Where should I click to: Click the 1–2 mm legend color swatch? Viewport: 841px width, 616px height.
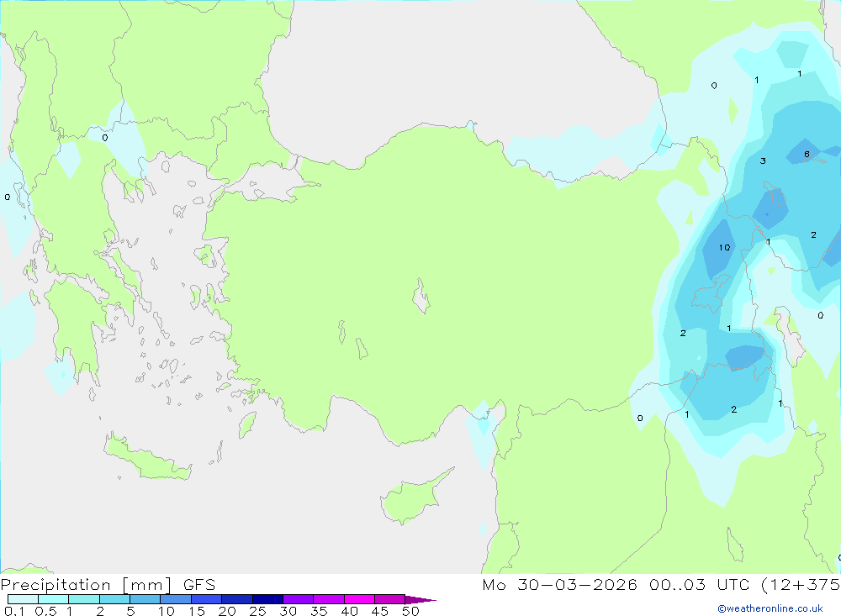pyautogui.click(x=84, y=599)
